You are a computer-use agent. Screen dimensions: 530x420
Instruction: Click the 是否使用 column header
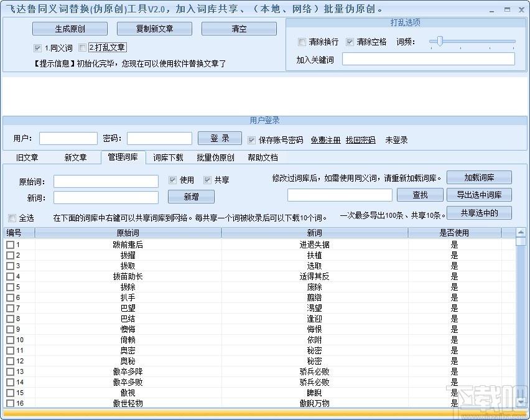(x=454, y=233)
